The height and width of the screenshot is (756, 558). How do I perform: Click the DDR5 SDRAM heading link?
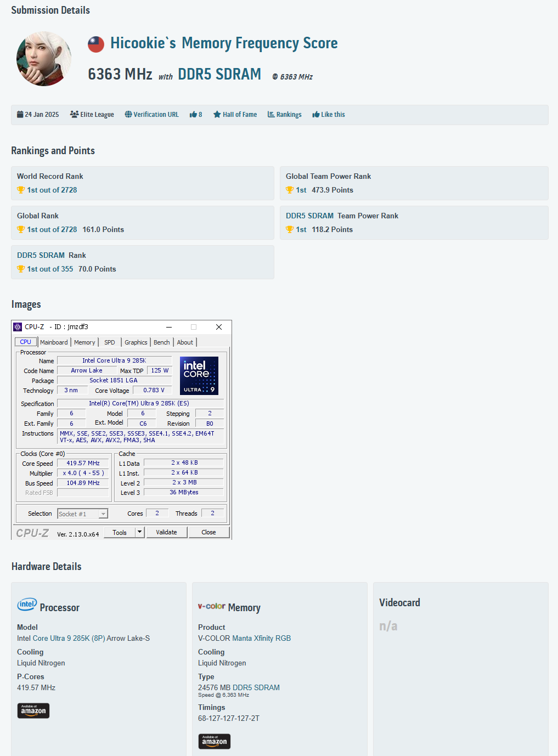tap(219, 74)
